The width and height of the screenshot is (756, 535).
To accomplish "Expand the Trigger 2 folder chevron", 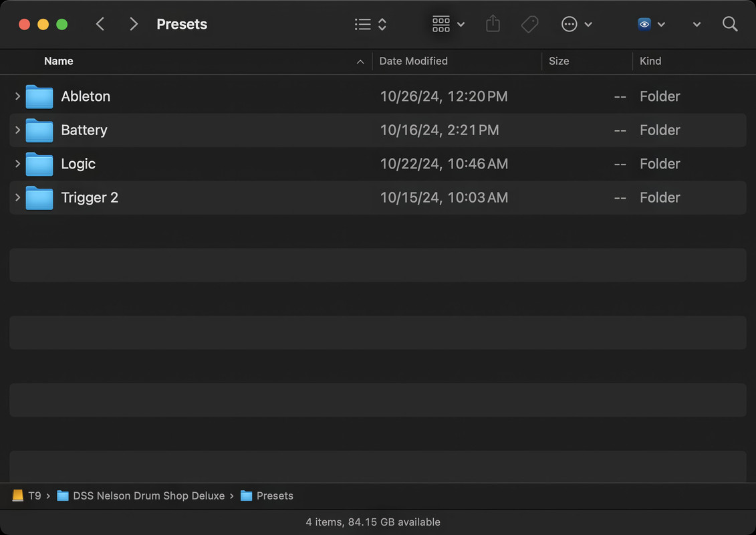I will pyautogui.click(x=17, y=197).
